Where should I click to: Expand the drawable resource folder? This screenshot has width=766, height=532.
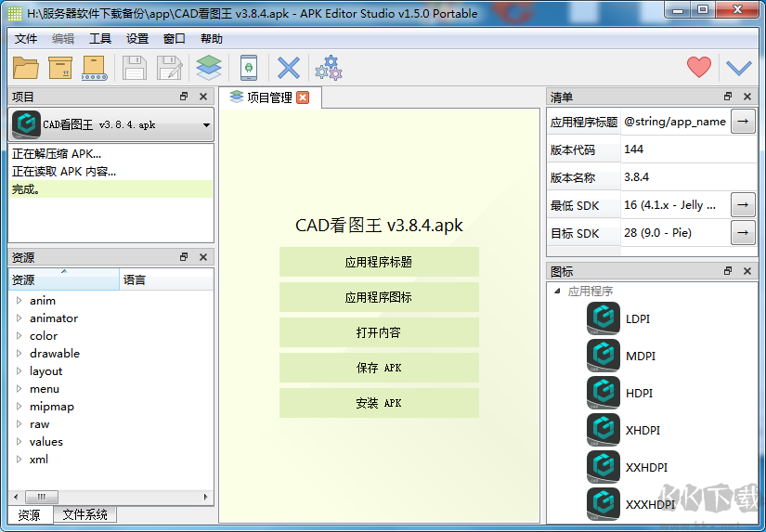19,354
